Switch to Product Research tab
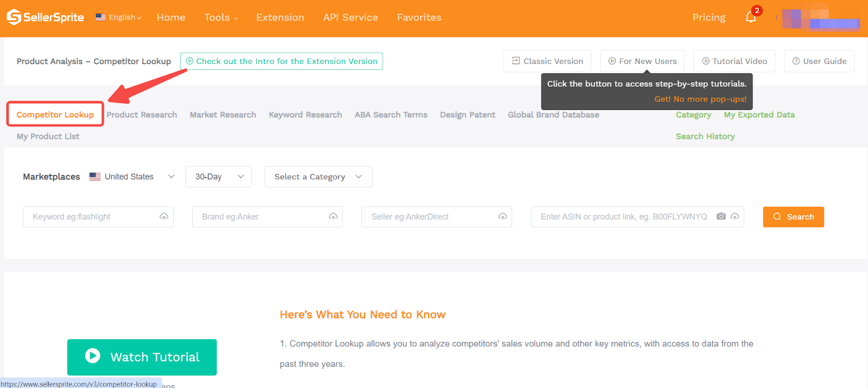Screen dimensions: 868x388 [142, 115]
